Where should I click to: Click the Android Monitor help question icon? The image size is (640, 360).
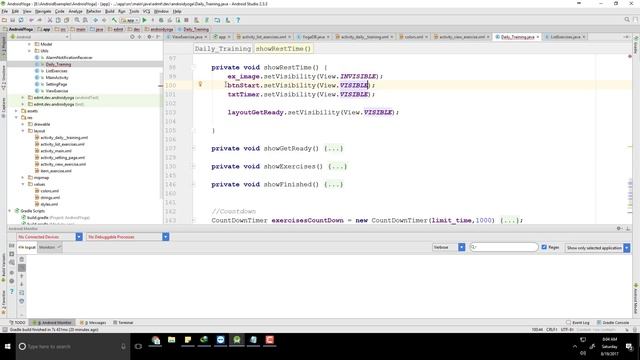pos(11,291)
